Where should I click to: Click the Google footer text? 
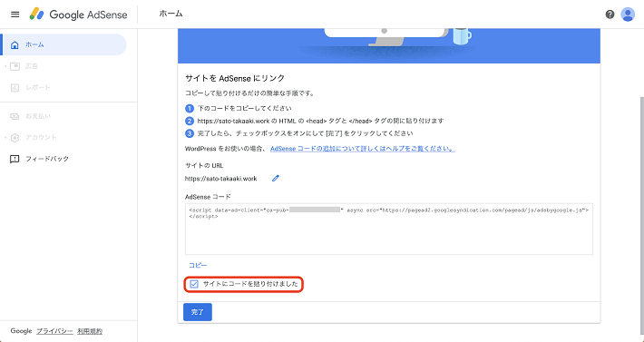[21, 331]
